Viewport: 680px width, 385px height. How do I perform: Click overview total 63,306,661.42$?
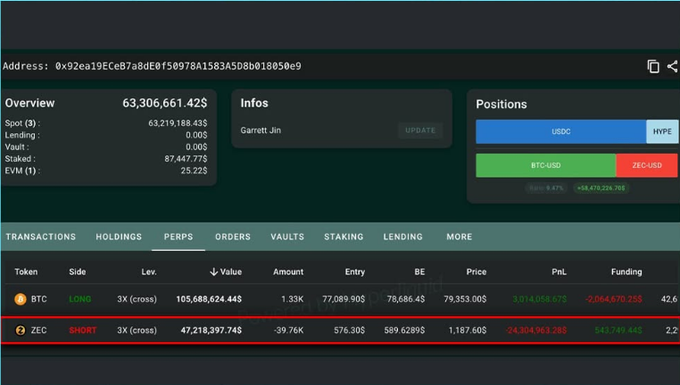tap(165, 103)
